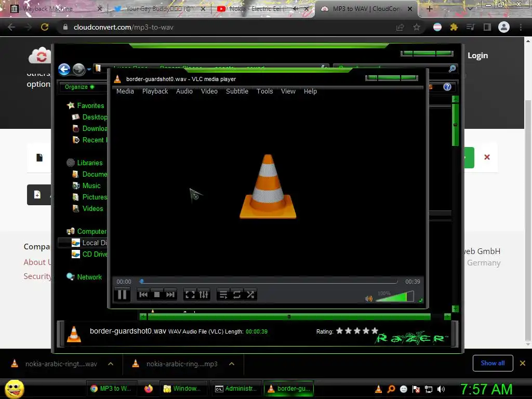Screen dimensions: 532x399
Task: Open Desktop in Explorer sidebar
Action: coord(90,117)
